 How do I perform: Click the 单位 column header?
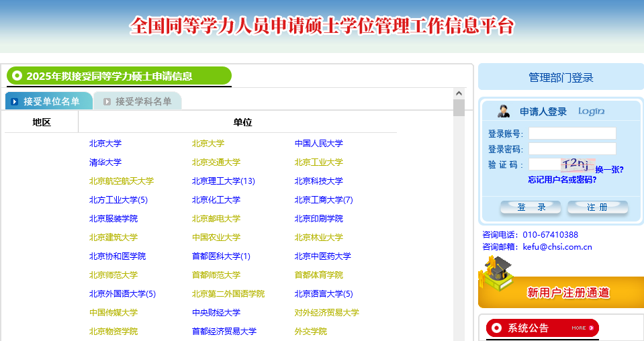click(242, 122)
